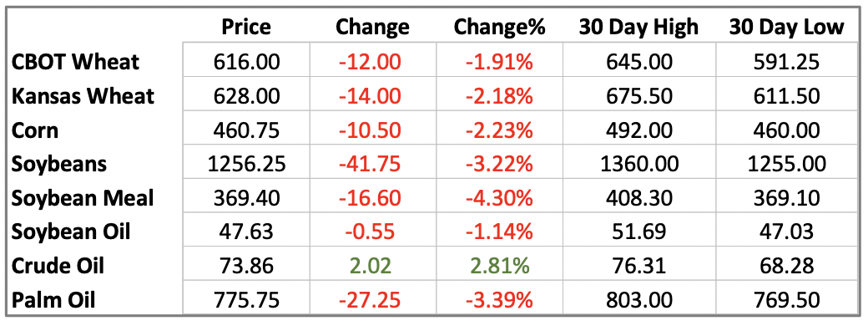
Task: Select Soybeans 30 day high 1360.00
Action: [638, 164]
